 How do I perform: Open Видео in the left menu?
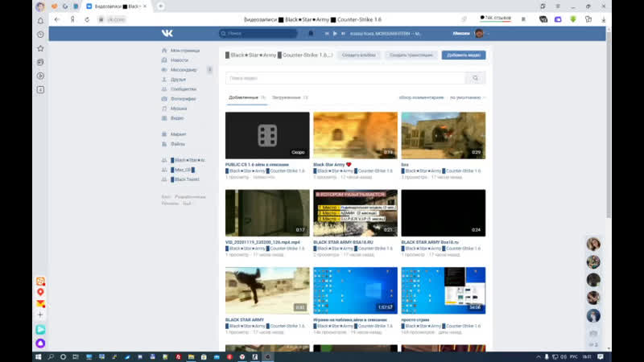click(177, 118)
